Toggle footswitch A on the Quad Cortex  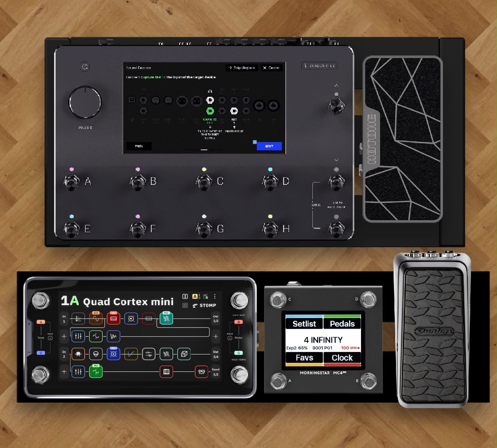(x=72, y=182)
